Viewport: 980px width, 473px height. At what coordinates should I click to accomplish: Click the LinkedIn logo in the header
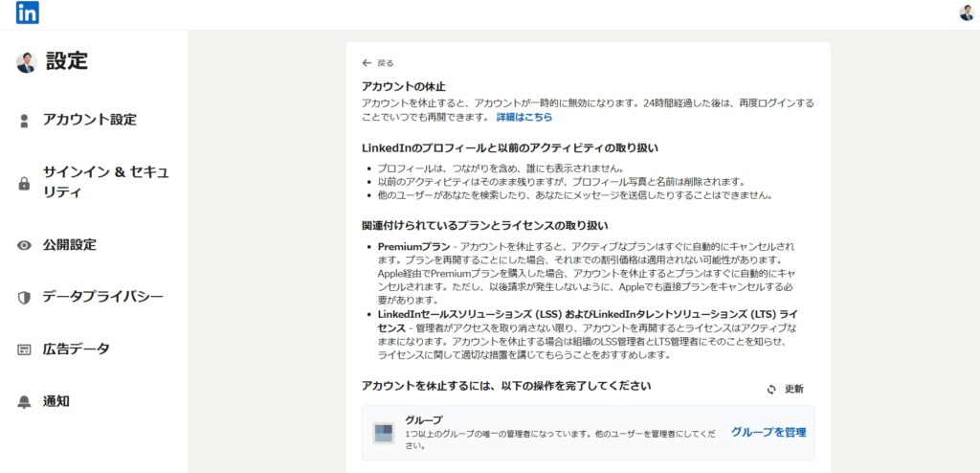28,12
